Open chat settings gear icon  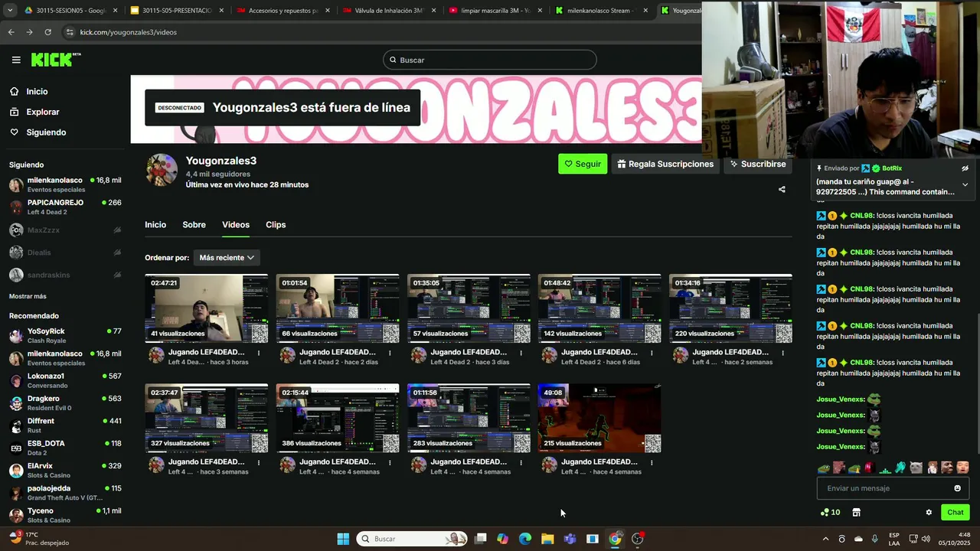tap(929, 513)
